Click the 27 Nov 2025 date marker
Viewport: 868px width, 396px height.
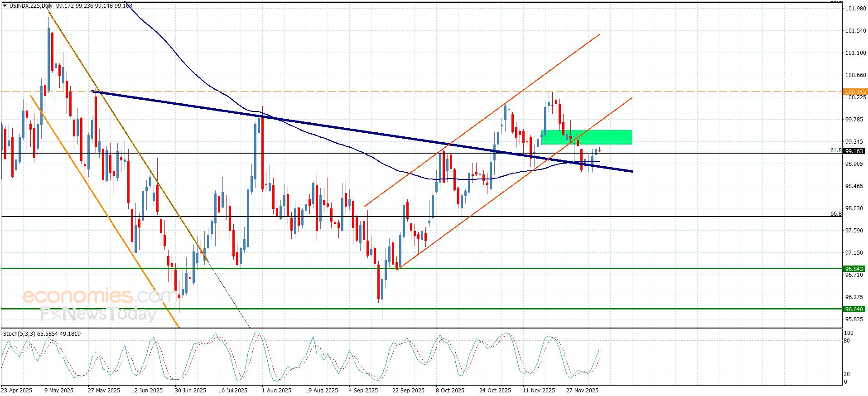tap(582, 390)
